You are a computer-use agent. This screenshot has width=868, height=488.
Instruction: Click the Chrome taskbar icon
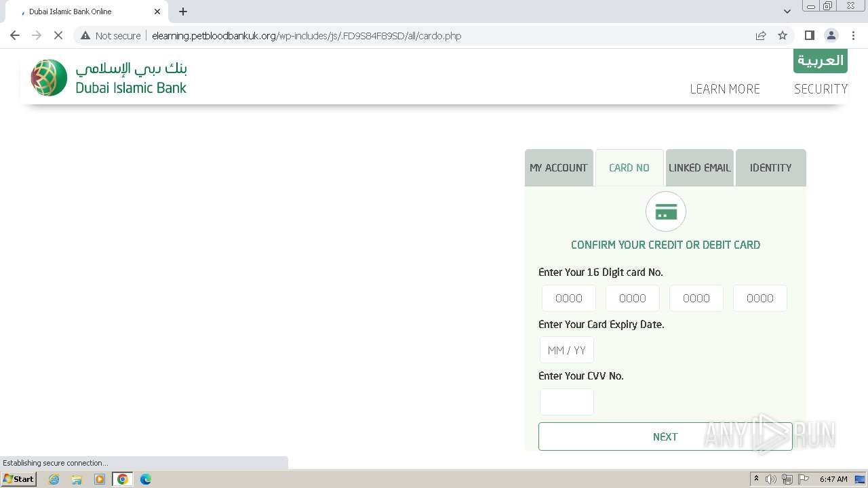pyautogui.click(x=122, y=479)
